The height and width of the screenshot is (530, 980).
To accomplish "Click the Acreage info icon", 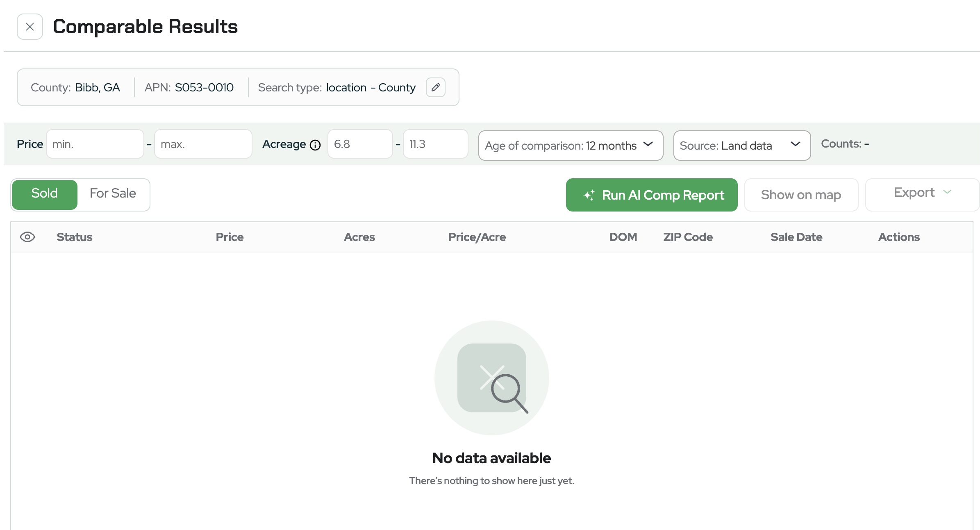I will click(315, 145).
